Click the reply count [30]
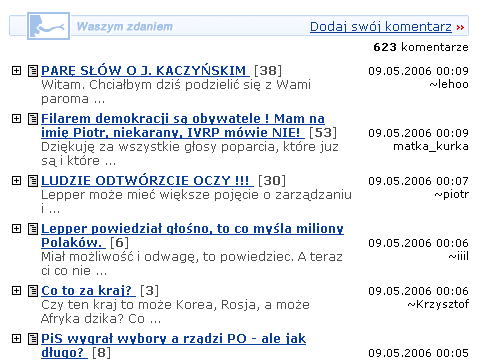481x360 pixels. coord(272,181)
